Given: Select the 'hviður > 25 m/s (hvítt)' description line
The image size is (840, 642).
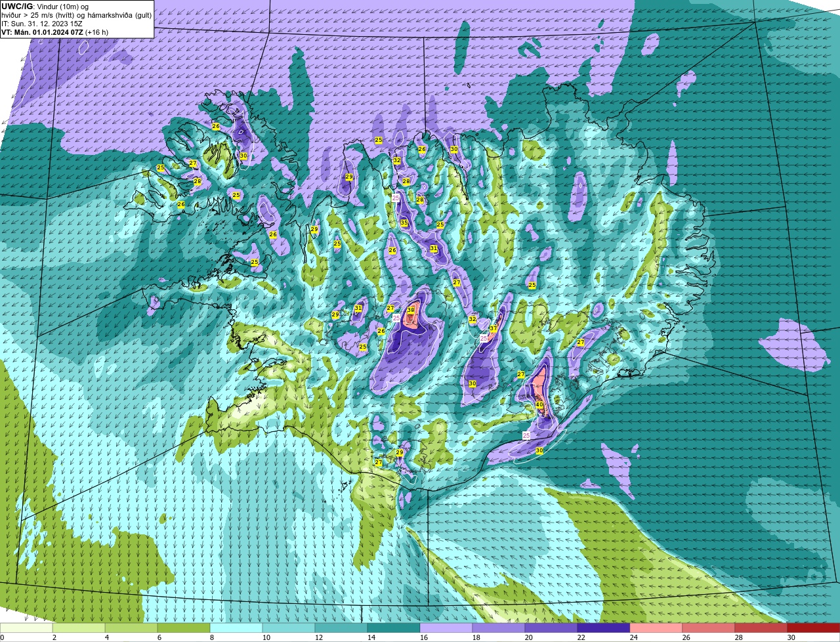Looking at the screenshot, I should (76, 14).
